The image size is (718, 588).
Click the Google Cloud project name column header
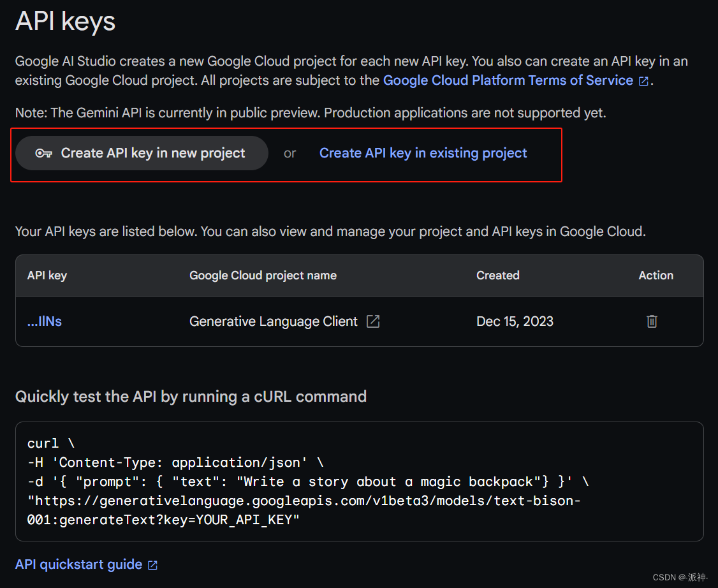tap(263, 276)
